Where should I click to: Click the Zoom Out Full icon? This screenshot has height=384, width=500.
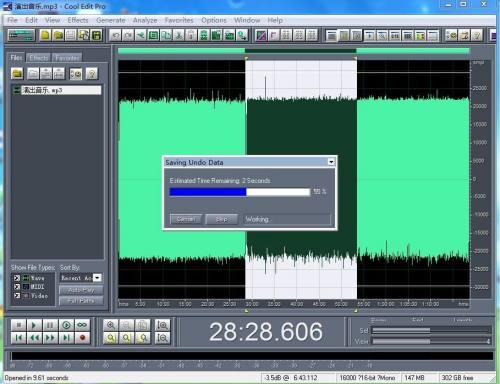[x=143, y=325]
